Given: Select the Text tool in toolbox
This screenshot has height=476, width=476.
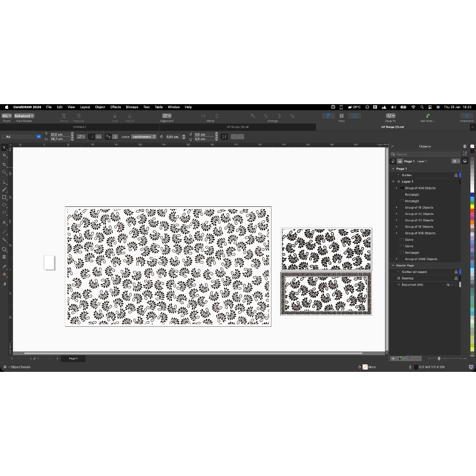Looking at the screenshot, I should click(x=4, y=223).
